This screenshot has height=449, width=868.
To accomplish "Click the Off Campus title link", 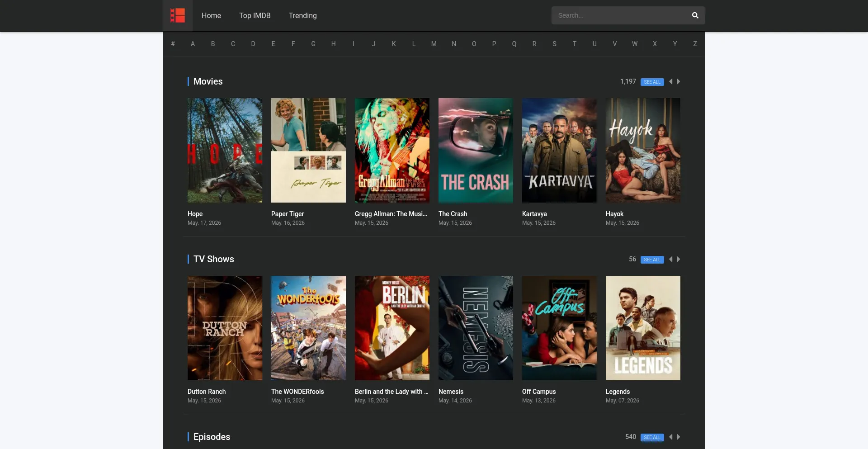I will pos(539,392).
